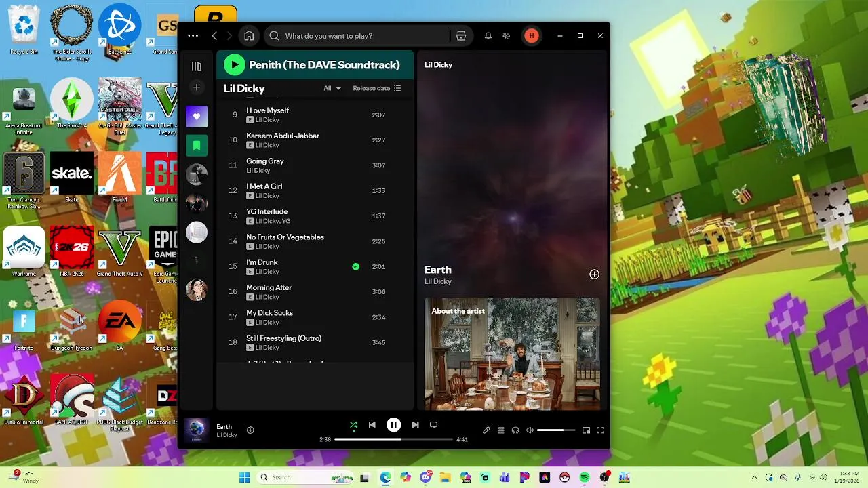
Task: Toggle shuffle off
Action: tap(353, 425)
